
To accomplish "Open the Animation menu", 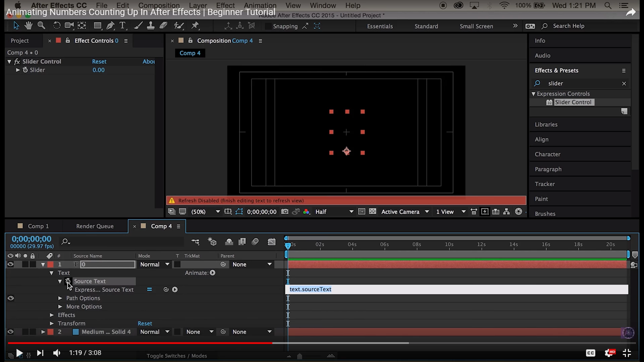I will (260, 5).
